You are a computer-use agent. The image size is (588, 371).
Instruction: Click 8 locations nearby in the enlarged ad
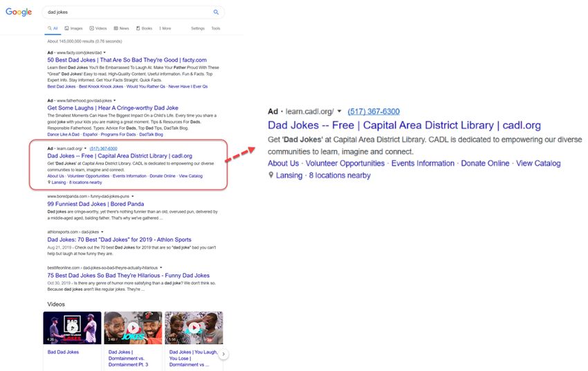click(x=340, y=175)
